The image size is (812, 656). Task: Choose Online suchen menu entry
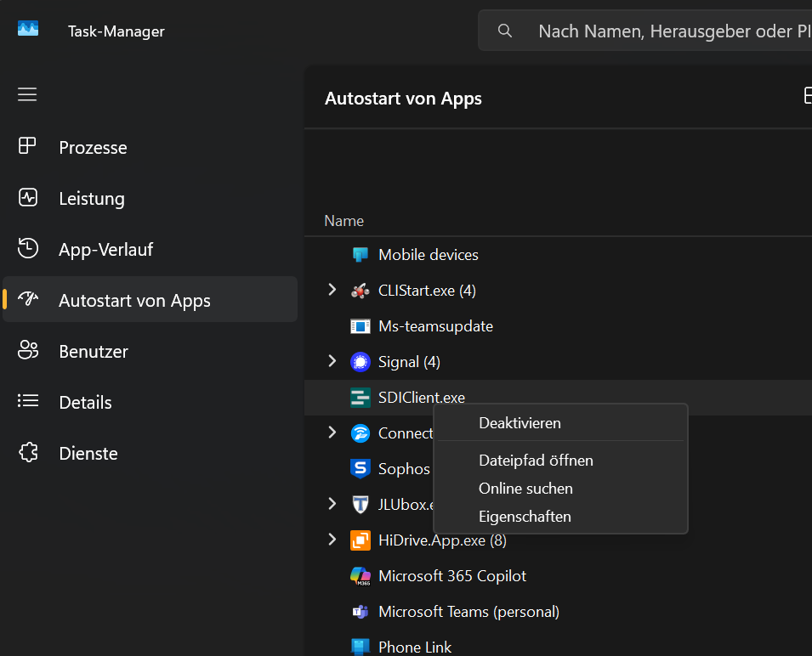(525, 489)
